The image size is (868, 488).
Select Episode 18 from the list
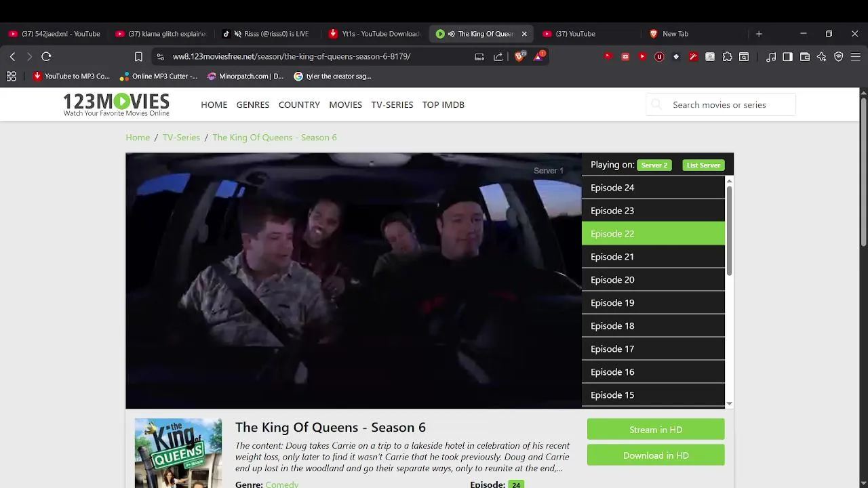(x=653, y=326)
